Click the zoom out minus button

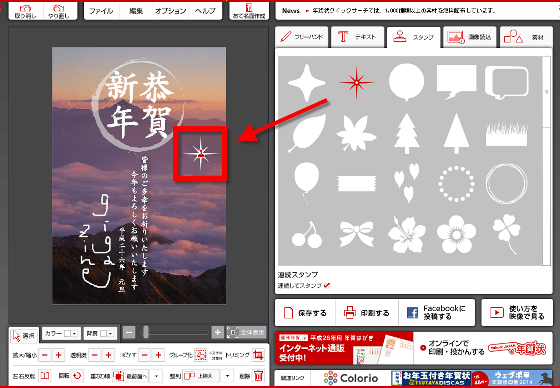click(x=129, y=333)
